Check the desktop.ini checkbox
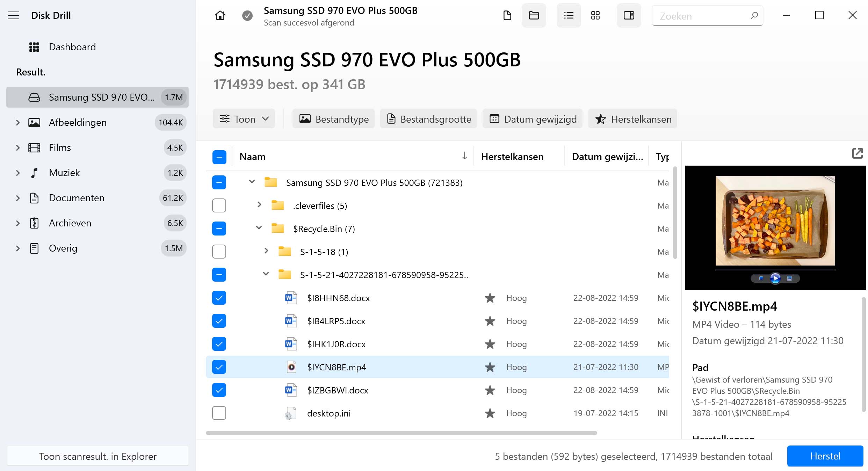Viewport: 868px width, 471px height. (219, 413)
